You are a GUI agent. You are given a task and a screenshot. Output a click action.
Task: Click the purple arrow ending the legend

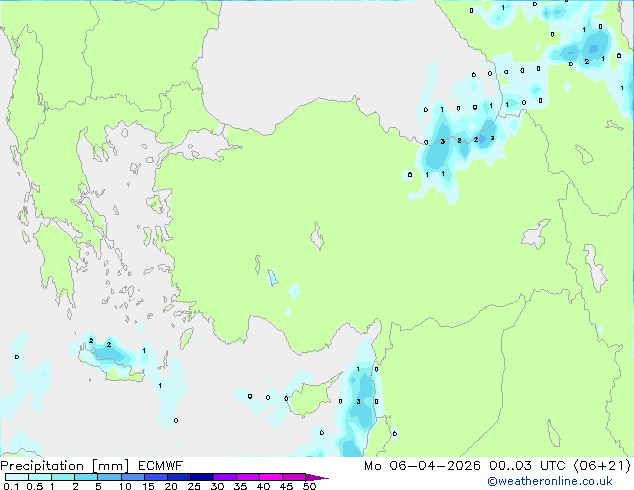(317, 477)
